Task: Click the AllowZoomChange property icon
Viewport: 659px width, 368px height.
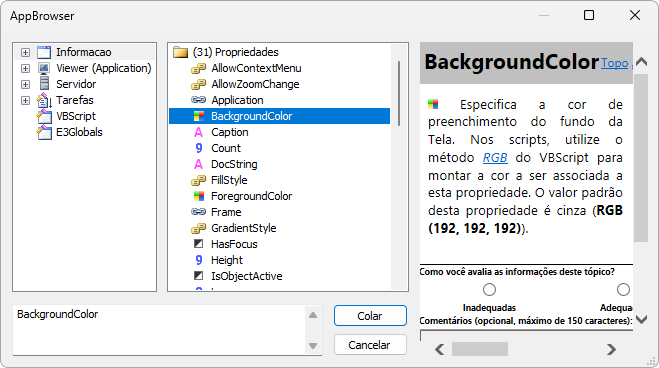Action: tap(198, 84)
